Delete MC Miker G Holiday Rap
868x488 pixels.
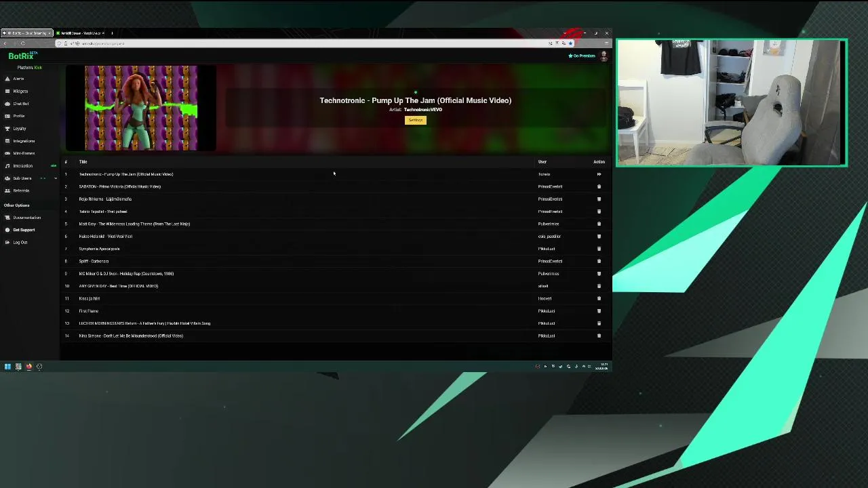click(599, 274)
